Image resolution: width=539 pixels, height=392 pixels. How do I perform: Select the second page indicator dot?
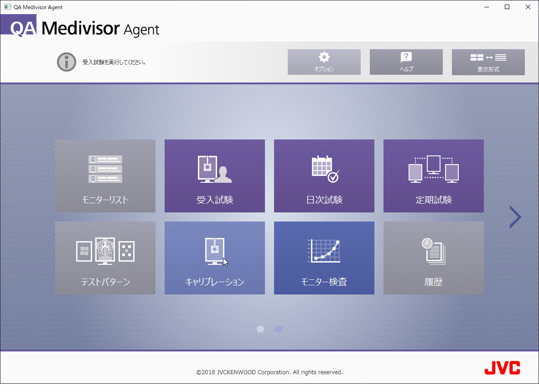(x=279, y=329)
